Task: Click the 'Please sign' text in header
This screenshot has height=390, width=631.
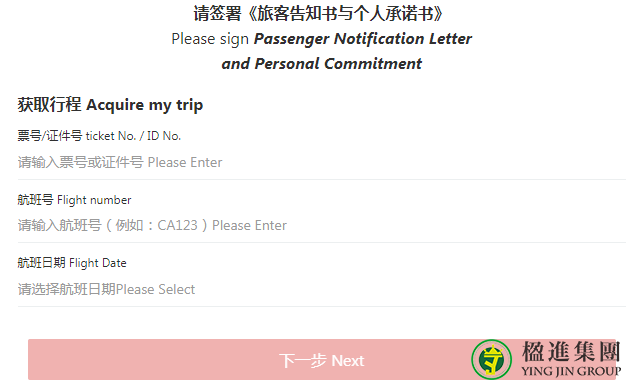Action: (210, 39)
